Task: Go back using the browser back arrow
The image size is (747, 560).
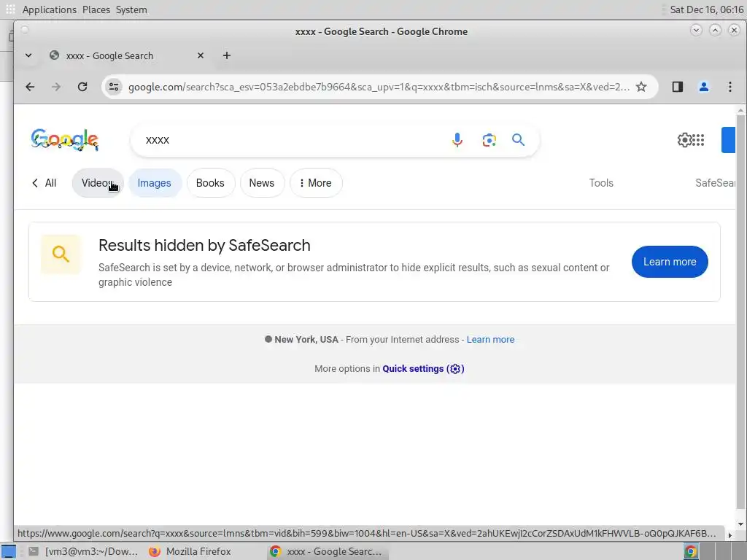Action: 30,87
